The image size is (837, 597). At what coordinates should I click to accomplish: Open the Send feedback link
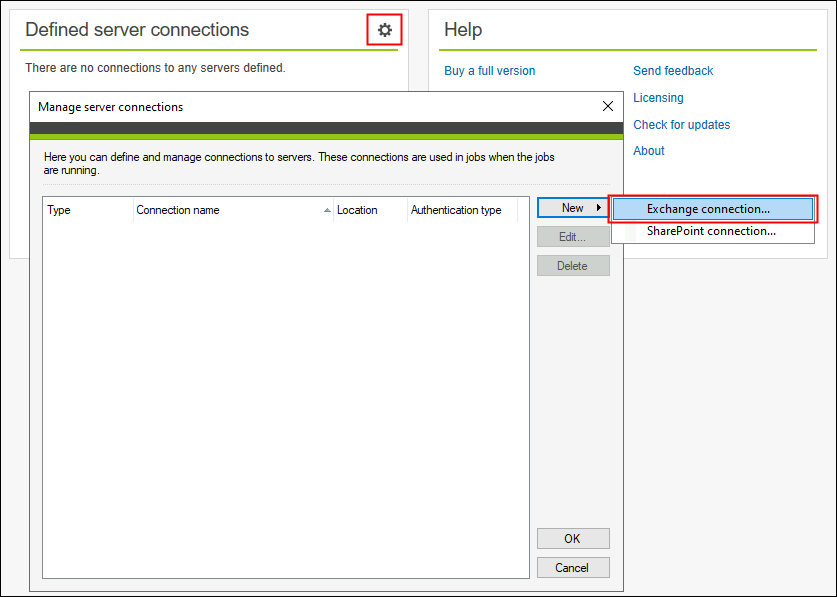tap(673, 71)
